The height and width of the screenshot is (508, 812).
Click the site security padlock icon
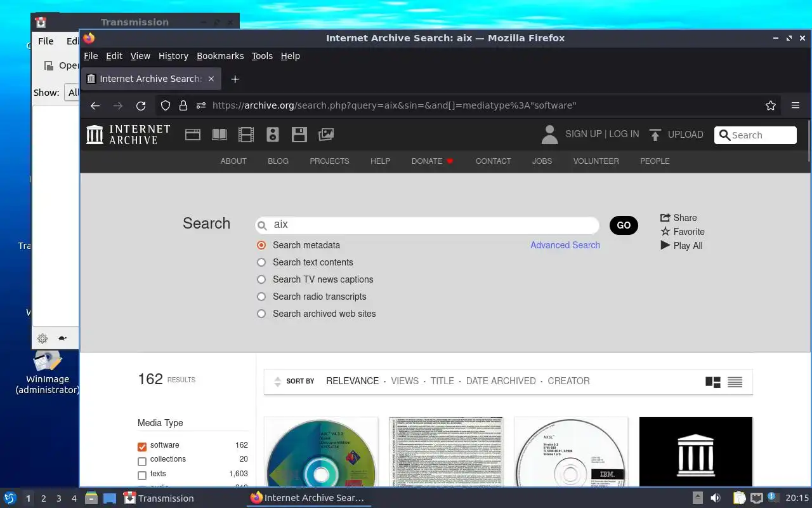[x=183, y=105]
